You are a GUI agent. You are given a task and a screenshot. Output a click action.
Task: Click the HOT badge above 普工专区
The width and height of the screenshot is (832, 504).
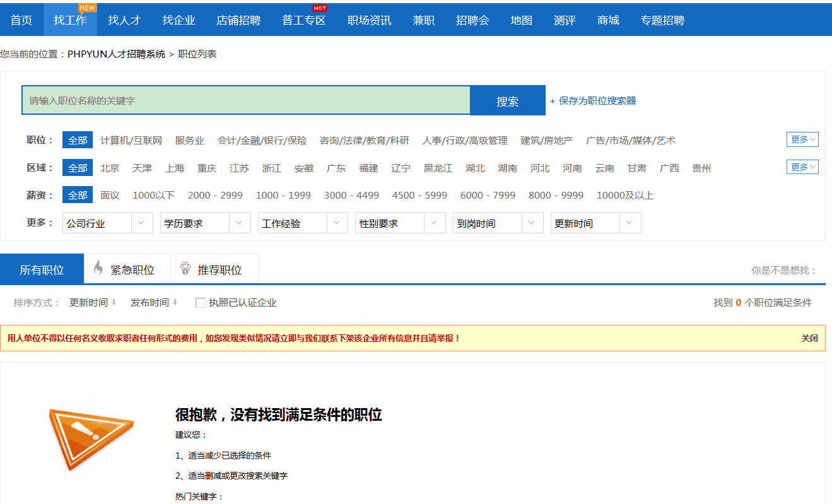coord(320,8)
